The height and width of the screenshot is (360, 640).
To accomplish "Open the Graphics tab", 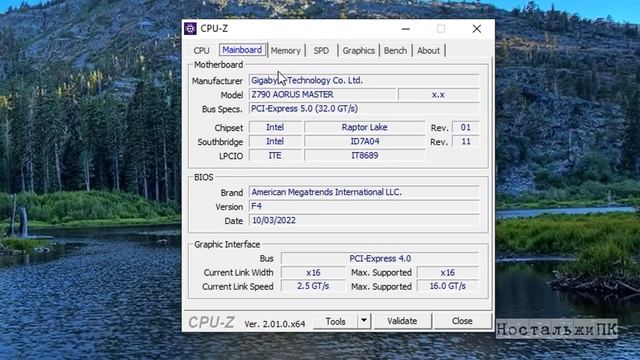I will pos(358,51).
